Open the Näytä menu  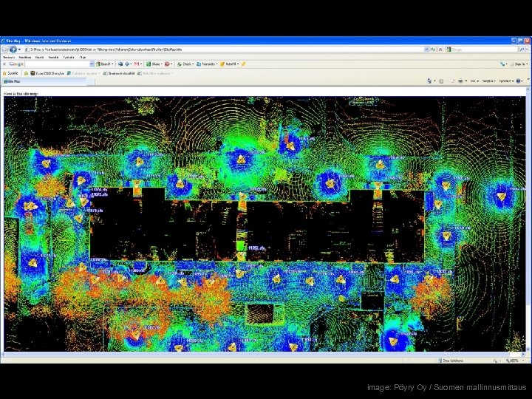coord(39,58)
